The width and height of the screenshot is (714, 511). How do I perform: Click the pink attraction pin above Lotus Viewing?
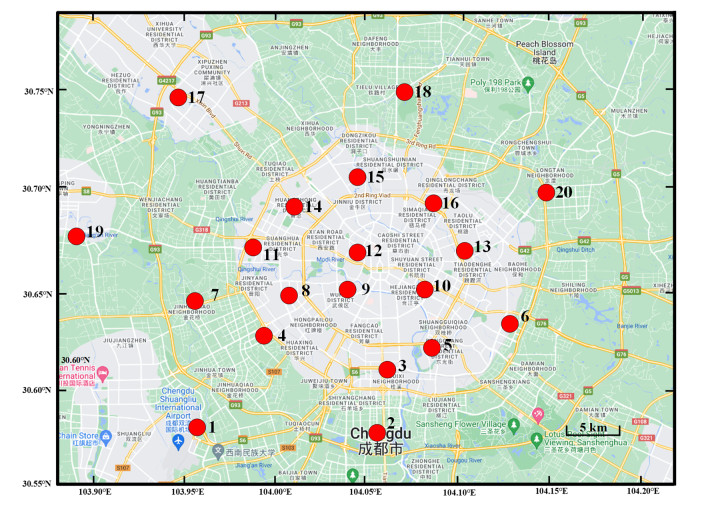tap(539, 413)
